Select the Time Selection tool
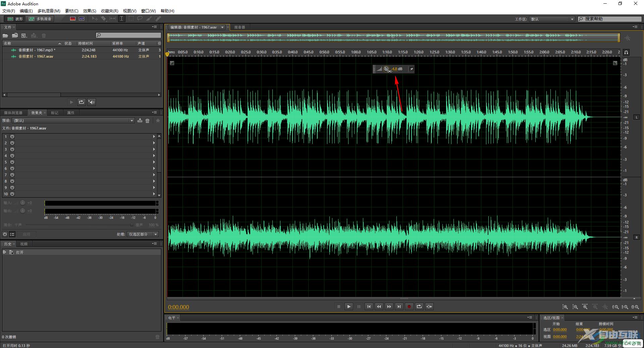 (x=122, y=19)
